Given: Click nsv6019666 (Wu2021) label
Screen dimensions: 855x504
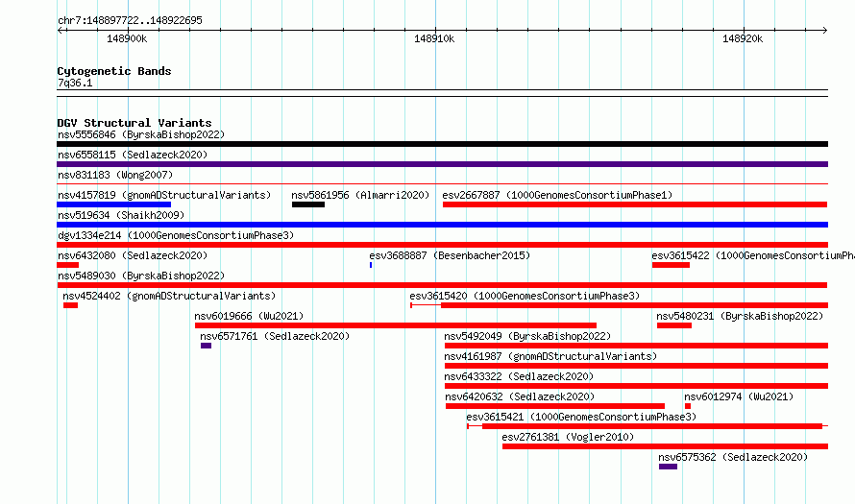Looking at the screenshot, I should 249,316.
